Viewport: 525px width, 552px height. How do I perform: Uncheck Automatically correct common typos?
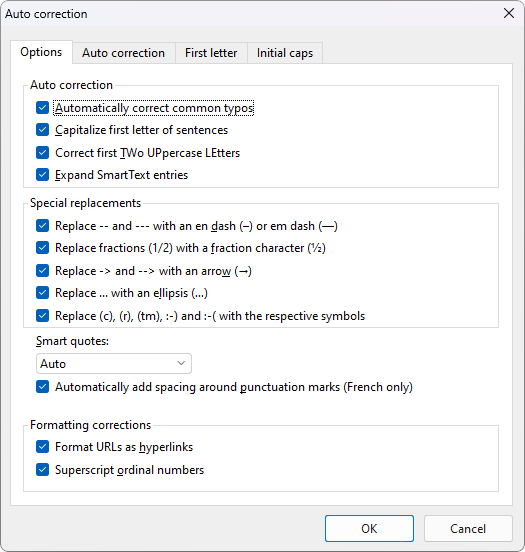[42, 108]
